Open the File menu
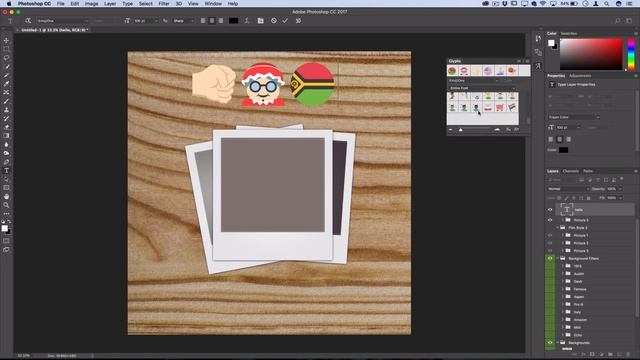 point(60,4)
